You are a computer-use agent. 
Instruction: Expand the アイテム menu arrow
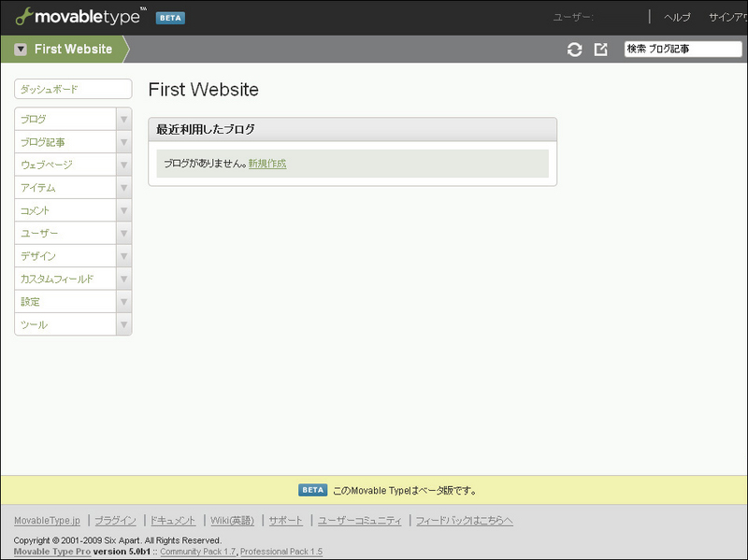(123, 188)
